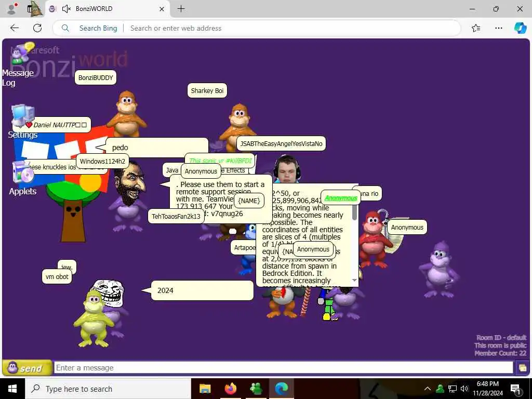Viewport: 532px width, 399px height.
Task: Open the green user tray icon
Action: [440, 389]
